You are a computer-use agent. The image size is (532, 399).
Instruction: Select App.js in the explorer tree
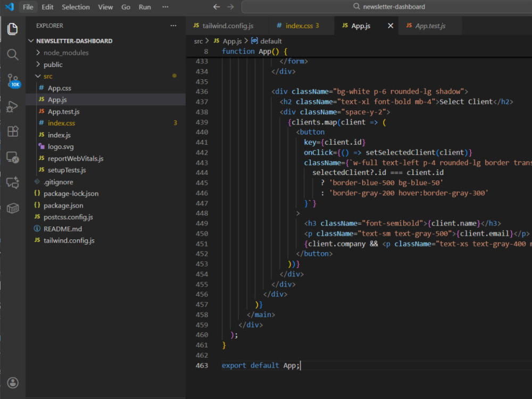[x=105, y=100]
